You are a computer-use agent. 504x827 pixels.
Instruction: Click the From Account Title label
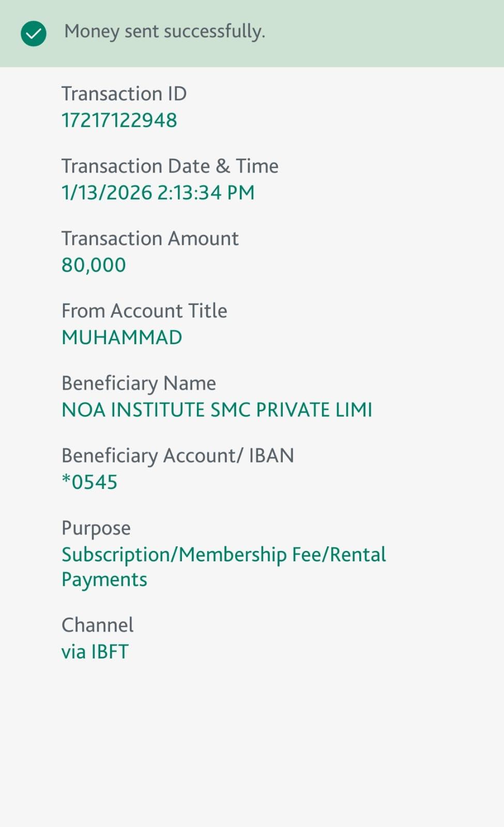coord(144,311)
